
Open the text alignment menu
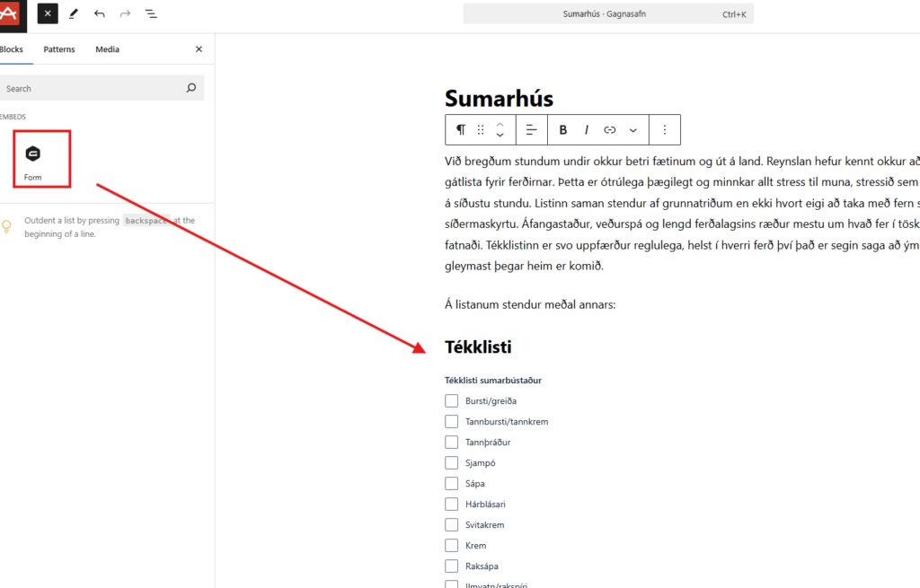[x=531, y=130]
